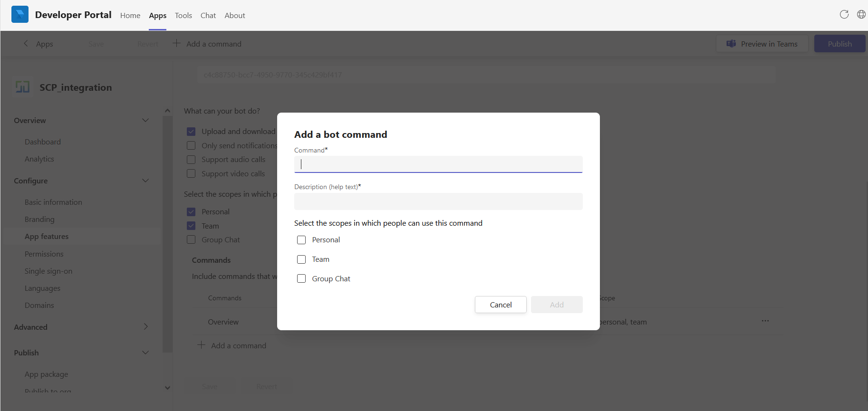
Task: Enable the Personal scope checkbox in dialog
Action: pyautogui.click(x=301, y=240)
